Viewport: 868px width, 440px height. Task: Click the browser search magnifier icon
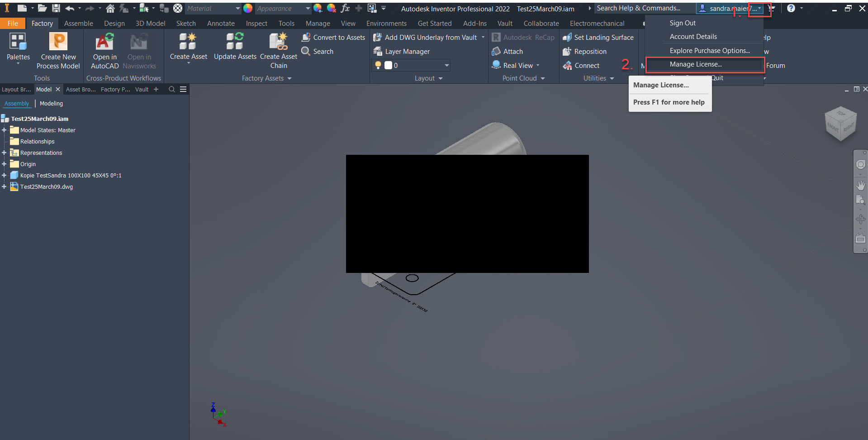pyautogui.click(x=172, y=90)
